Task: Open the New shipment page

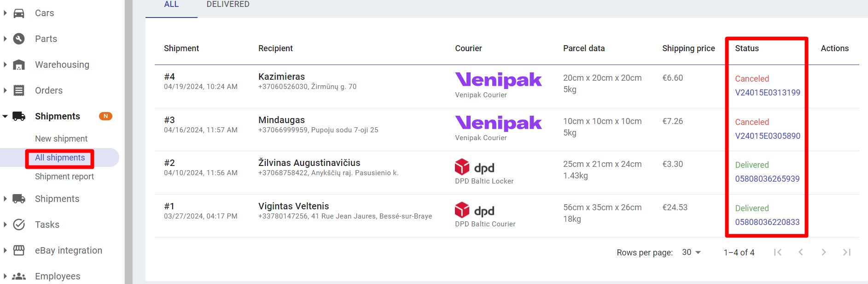Action: (x=61, y=139)
